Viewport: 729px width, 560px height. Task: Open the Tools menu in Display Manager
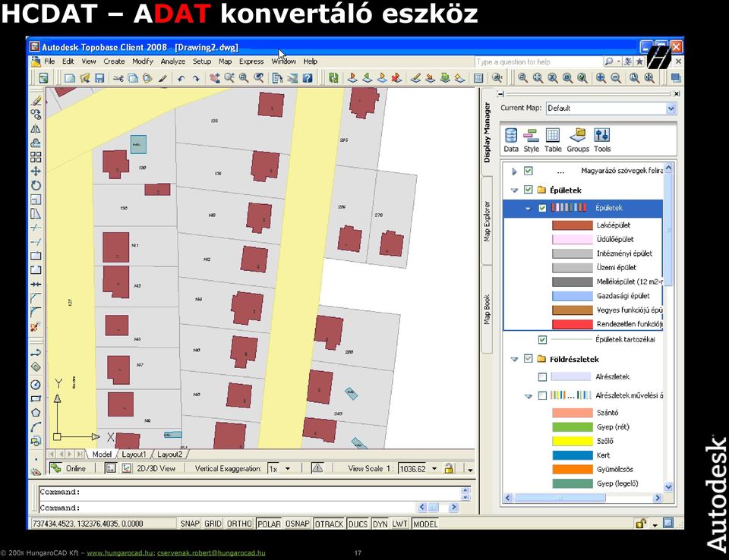(x=602, y=140)
